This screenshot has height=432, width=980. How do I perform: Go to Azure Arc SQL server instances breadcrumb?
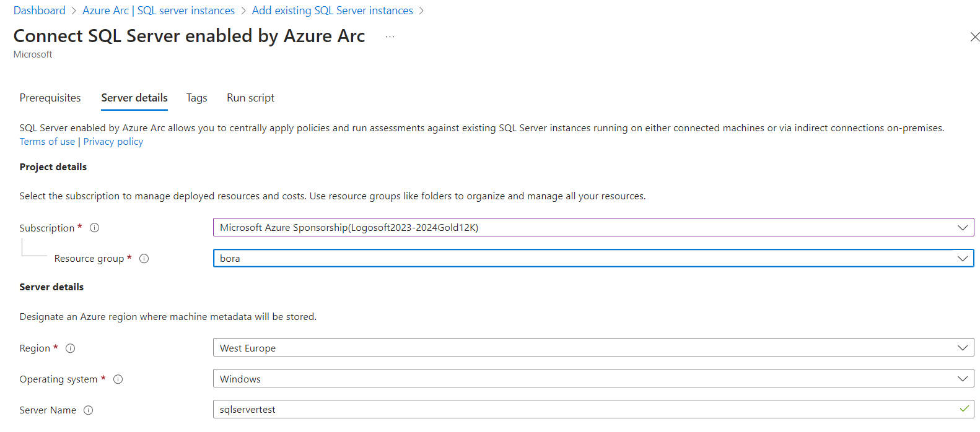pyautogui.click(x=159, y=11)
